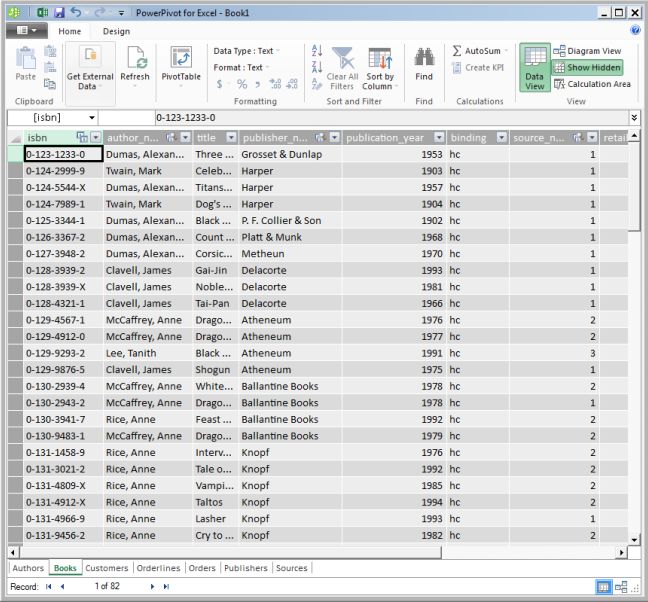648x602 pixels.
Task: Go to next record
Action: 152,586
